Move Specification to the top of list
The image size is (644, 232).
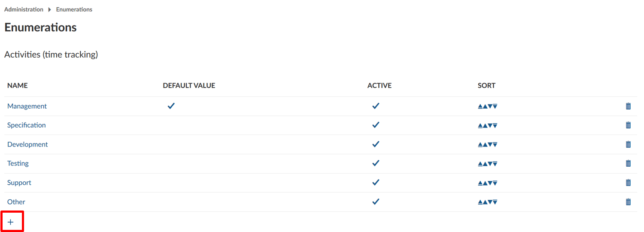click(480, 125)
